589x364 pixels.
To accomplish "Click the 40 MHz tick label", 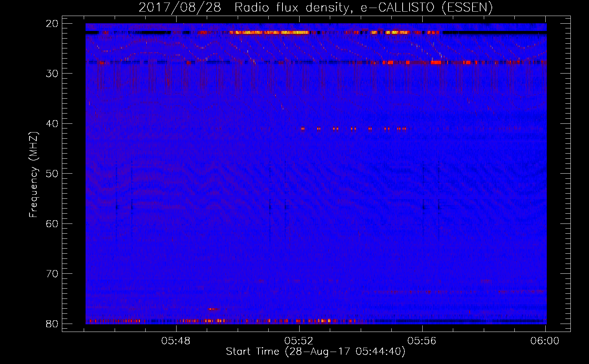I will pyautogui.click(x=52, y=124).
